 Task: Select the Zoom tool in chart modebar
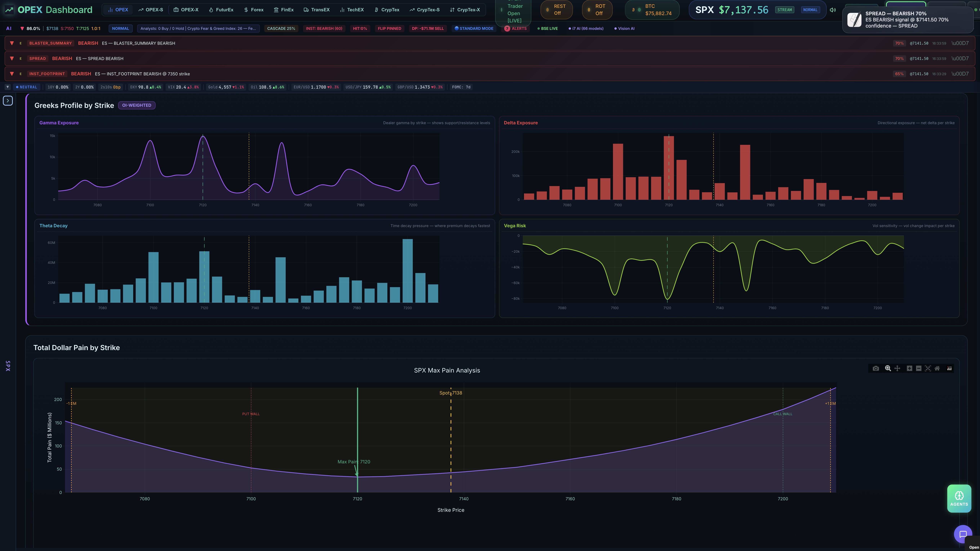[x=888, y=368]
